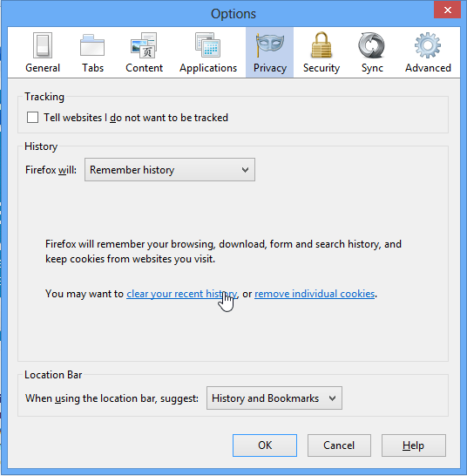Image resolution: width=467 pixels, height=476 pixels.
Task: Choose the Privacy mask icon
Action: point(270,44)
